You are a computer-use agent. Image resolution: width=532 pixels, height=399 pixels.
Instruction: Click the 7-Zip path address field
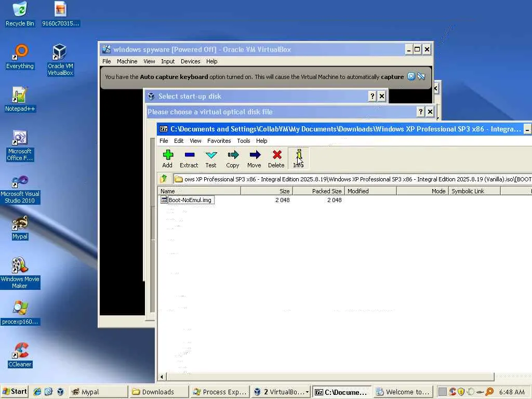pos(353,179)
